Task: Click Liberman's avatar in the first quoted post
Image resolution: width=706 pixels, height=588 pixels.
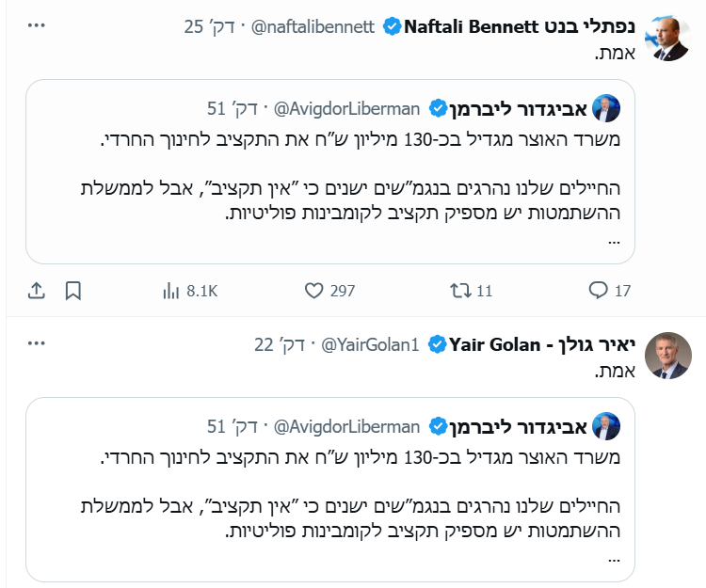Action: [x=609, y=109]
